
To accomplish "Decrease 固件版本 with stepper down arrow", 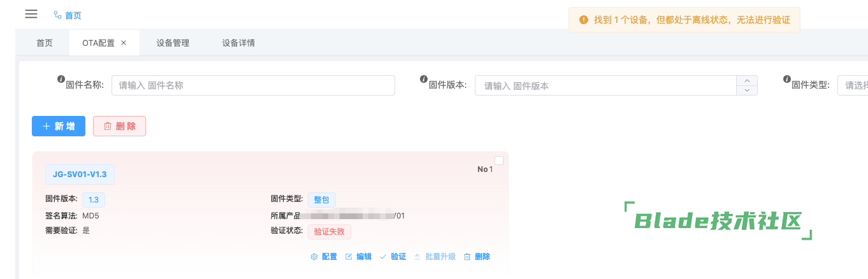I will coord(747,90).
